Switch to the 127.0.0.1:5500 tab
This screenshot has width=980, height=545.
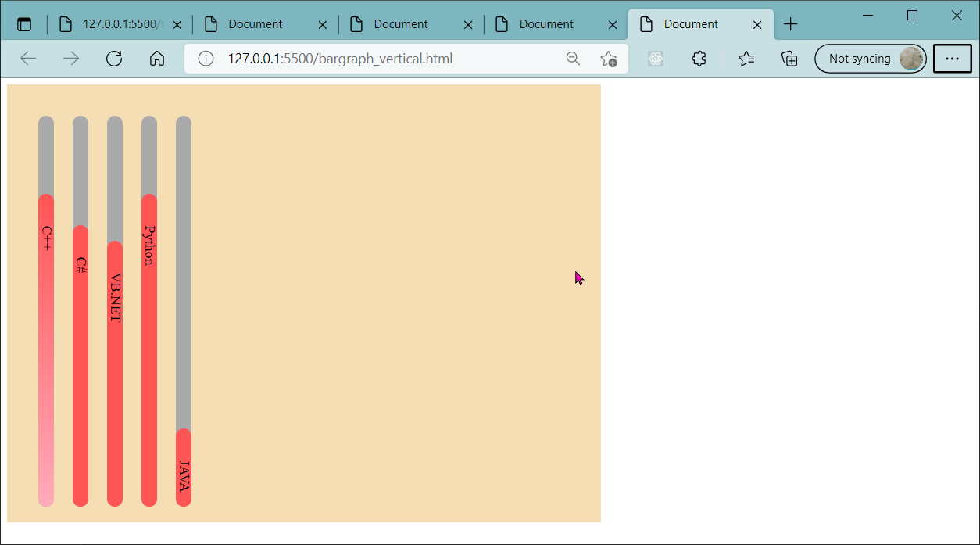120,24
